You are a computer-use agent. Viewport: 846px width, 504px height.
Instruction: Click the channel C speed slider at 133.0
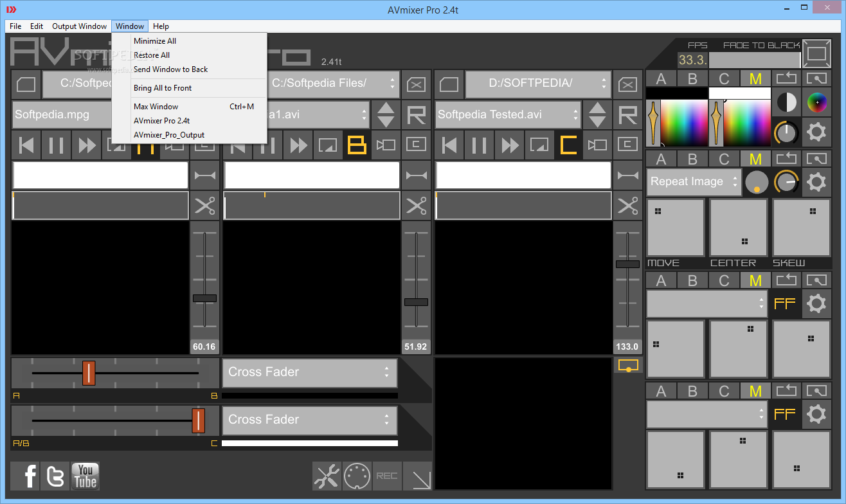pyautogui.click(x=627, y=264)
